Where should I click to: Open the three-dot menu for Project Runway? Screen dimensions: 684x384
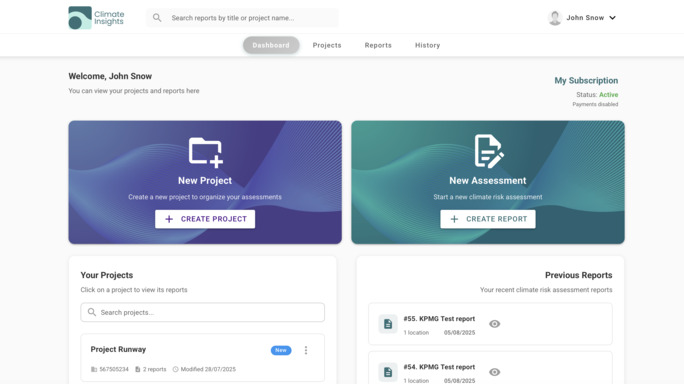pos(306,350)
